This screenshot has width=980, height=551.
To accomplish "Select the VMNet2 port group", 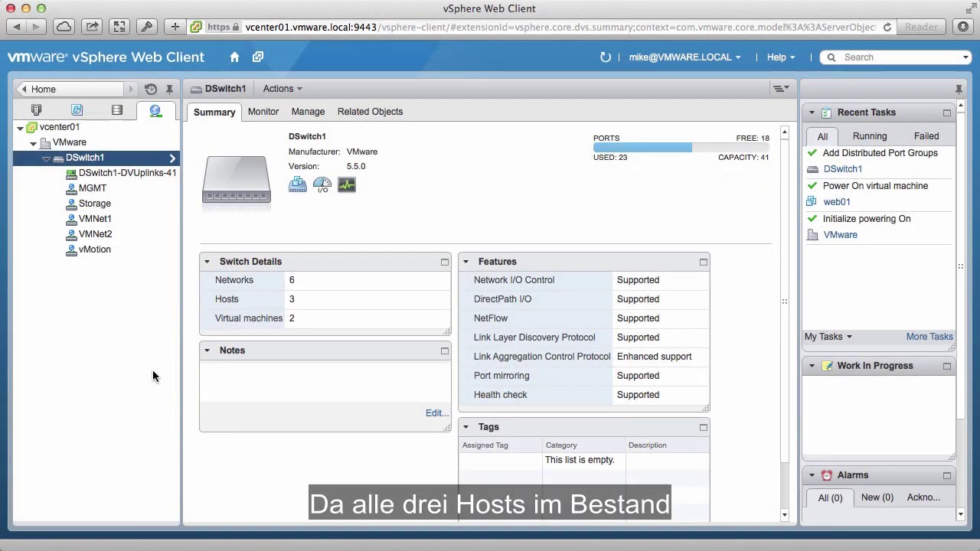I will (x=95, y=234).
